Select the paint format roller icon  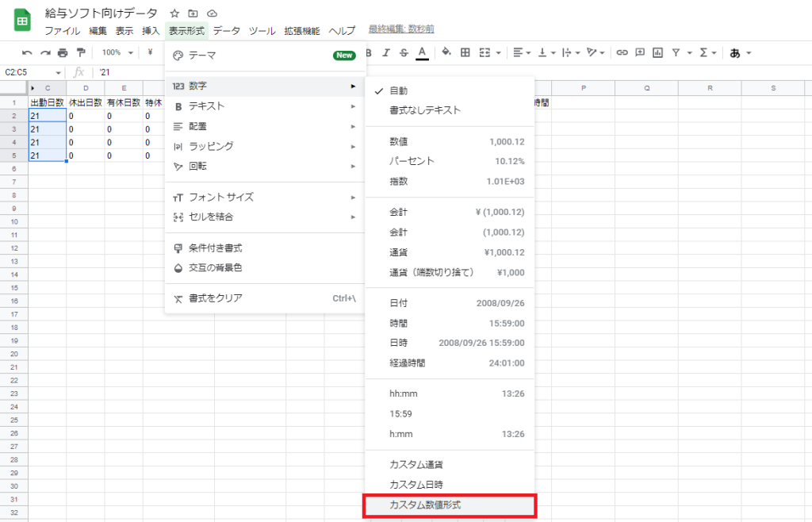(x=80, y=52)
